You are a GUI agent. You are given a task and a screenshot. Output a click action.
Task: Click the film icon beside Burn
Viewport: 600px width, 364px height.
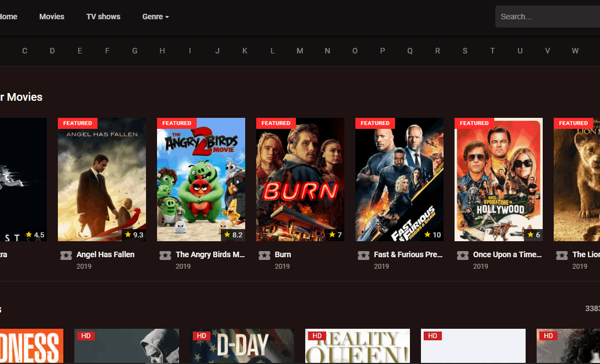pos(264,256)
